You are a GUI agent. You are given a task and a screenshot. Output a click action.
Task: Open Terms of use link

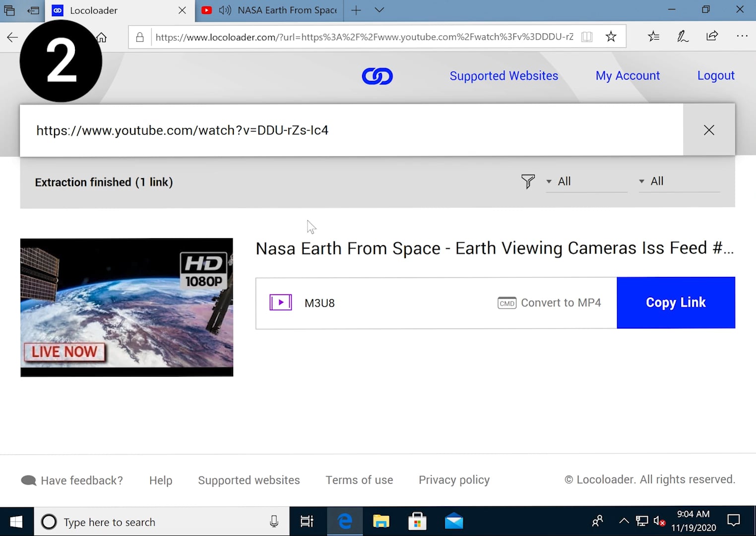click(x=359, y=480)
